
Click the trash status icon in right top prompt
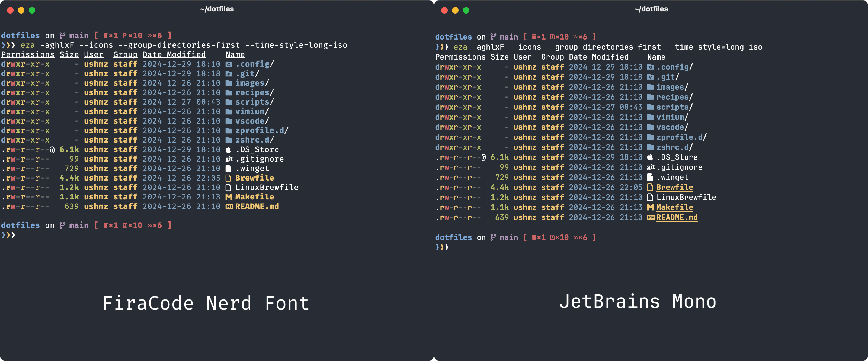(x=534, y=37)
